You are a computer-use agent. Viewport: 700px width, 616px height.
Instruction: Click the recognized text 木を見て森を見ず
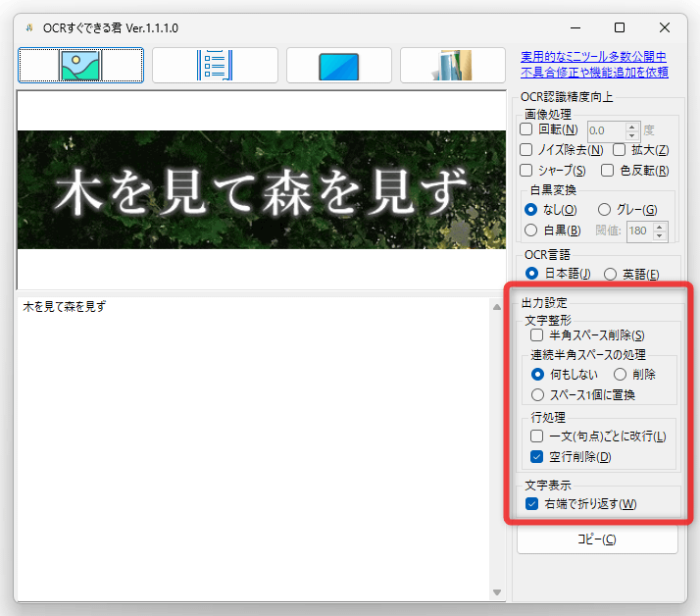point(65,306)
